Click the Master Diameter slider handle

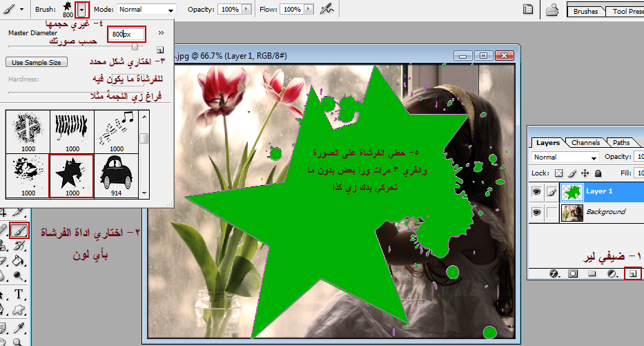(x=135, y=46)
